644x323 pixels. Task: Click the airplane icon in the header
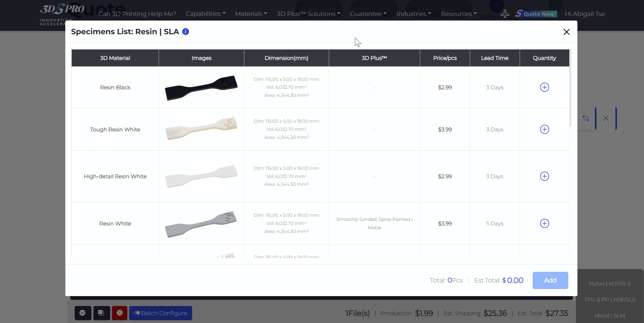pos(505,14)
